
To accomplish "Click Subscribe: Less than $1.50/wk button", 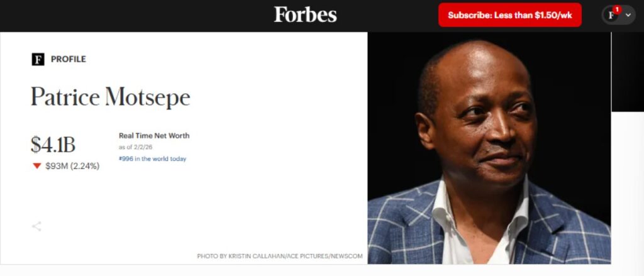I will point(509,15).
